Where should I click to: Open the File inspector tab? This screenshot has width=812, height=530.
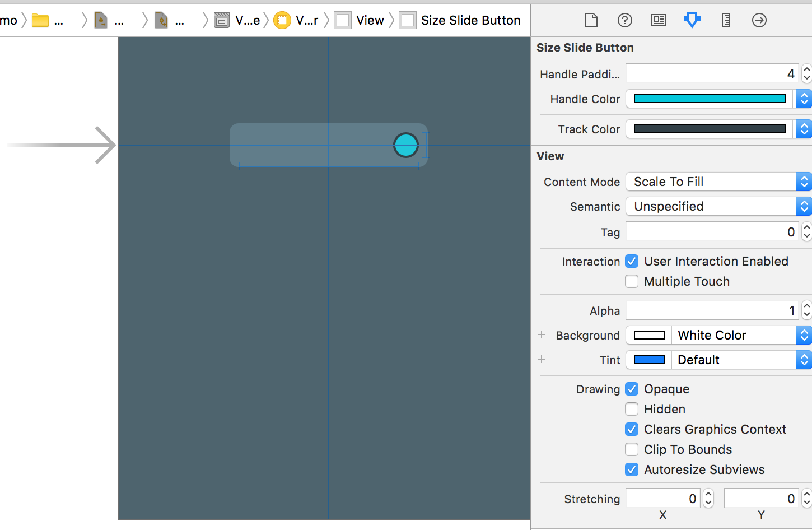(591, 21)
